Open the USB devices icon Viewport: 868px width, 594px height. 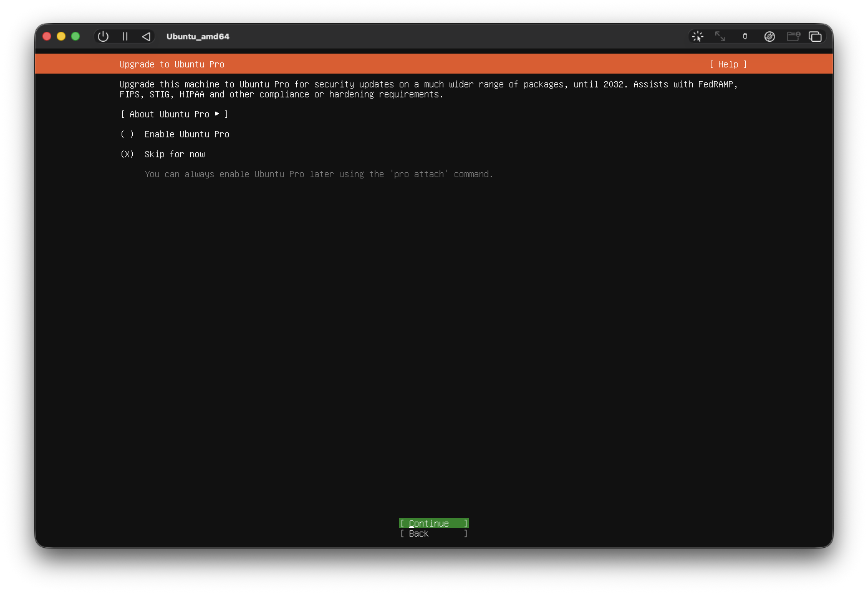click(745, 36)
